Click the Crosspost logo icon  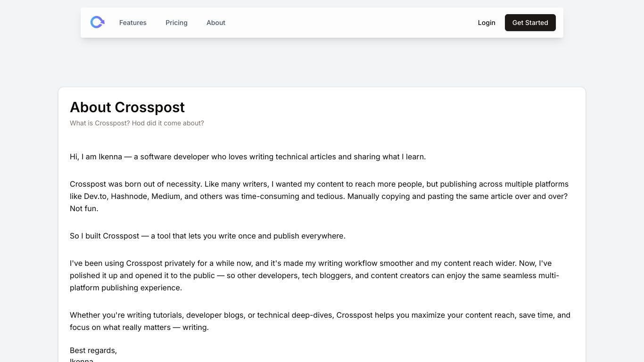click(97, 22)
